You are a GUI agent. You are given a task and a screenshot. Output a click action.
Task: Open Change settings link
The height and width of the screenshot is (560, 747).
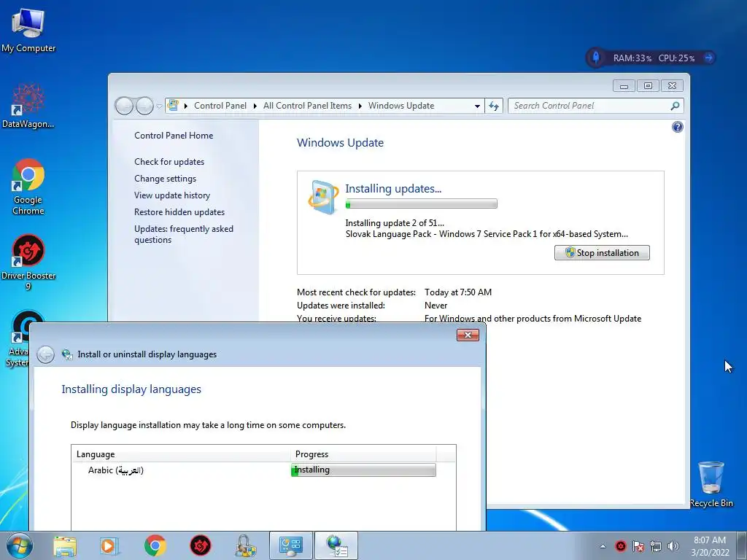click(x=165, y=178)
